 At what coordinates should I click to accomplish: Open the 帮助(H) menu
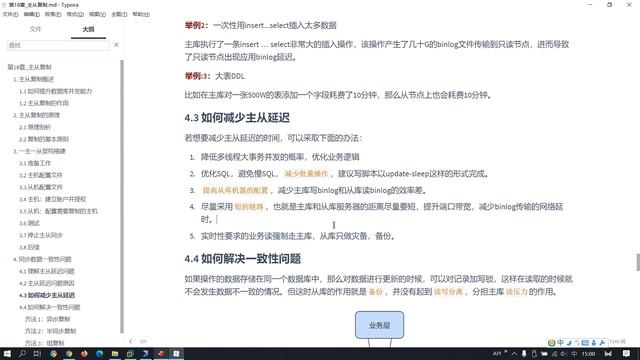click(x=141, y=14)
